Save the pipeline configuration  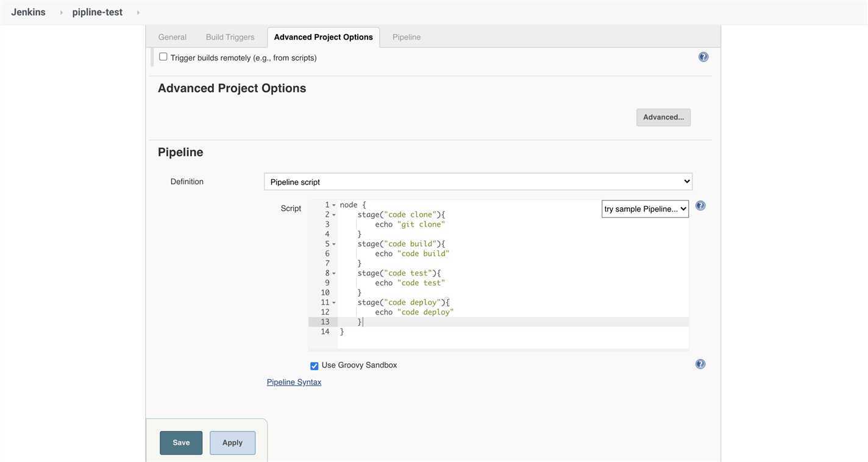(x=181, y=443)
